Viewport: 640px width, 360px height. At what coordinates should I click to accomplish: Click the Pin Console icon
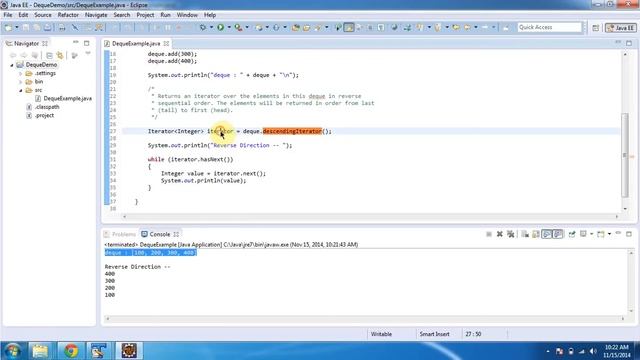(572, 234)
